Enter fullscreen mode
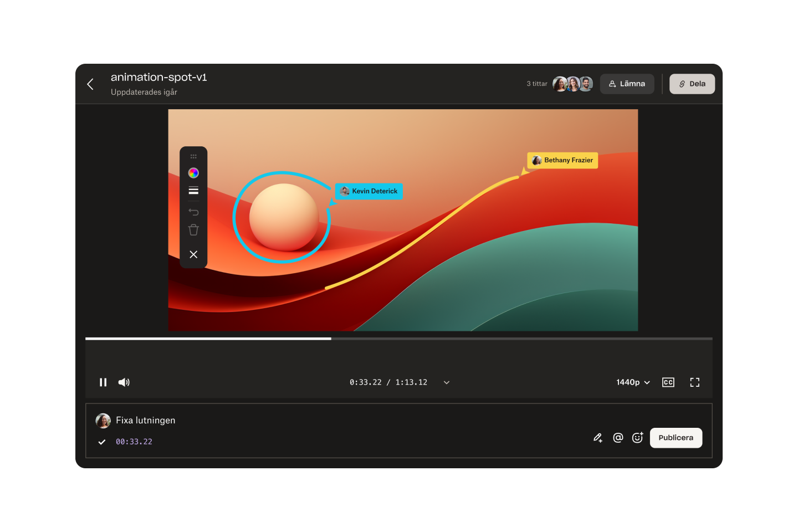This screenshot has width=798, height=532. point(695,382)
